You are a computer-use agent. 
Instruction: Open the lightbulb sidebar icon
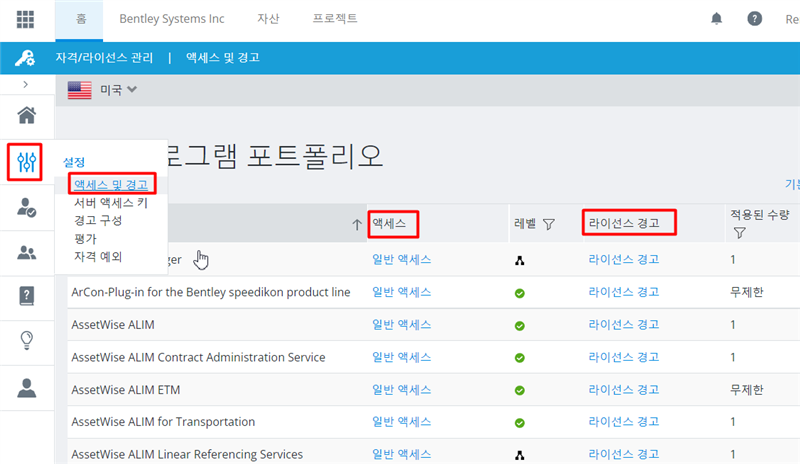click(27, 340)
